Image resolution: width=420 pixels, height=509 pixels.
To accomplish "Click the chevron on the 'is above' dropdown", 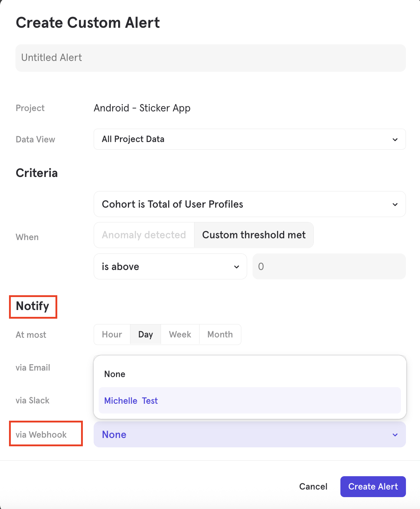I will [x=236, y=266].
